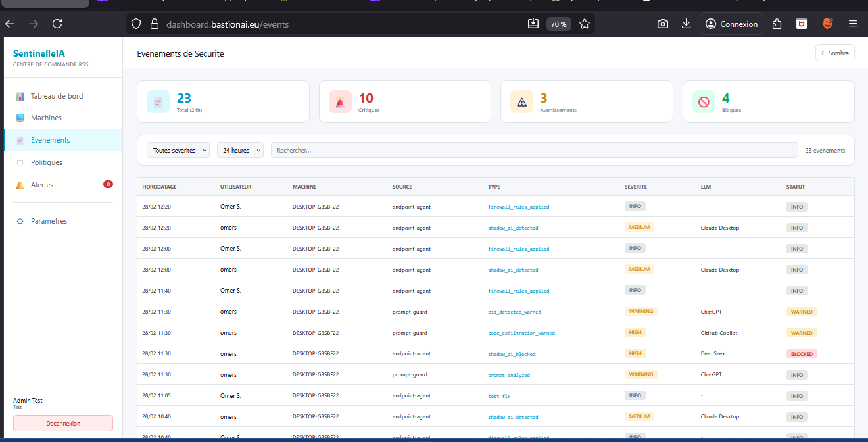
Task: Toggle the Sombre dark theme switch
Action: pos(834,53)
